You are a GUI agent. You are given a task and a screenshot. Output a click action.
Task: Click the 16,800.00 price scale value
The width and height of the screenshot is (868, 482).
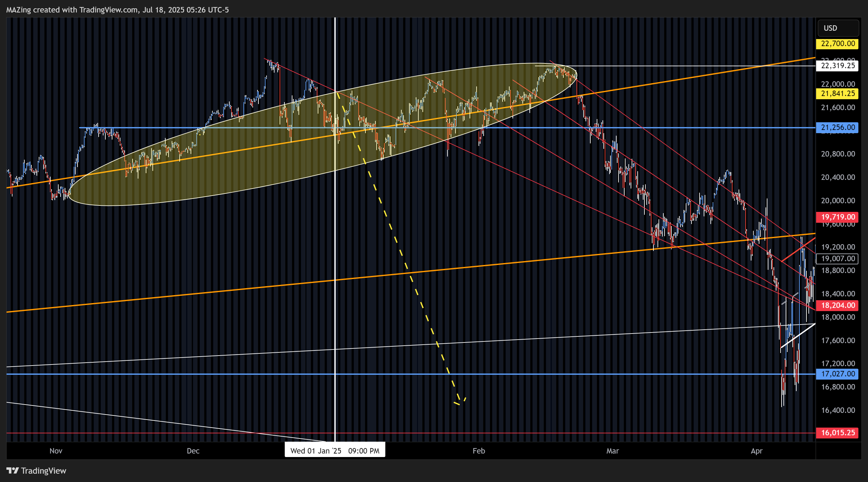pyautogui.click(x=838, y=387)
